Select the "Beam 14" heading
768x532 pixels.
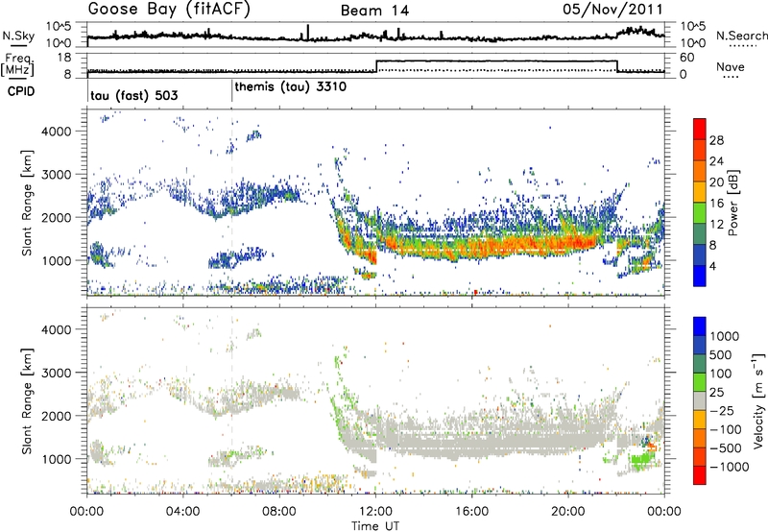374,11
